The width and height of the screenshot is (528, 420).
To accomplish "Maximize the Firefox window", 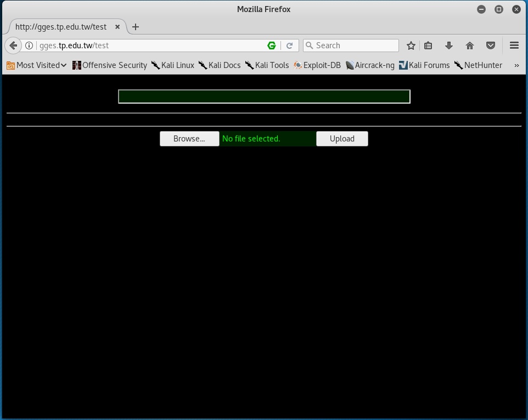I will [499, 9].
